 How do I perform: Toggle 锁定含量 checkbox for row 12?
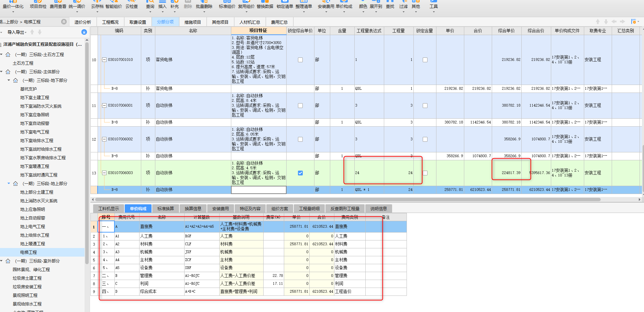coord(425,139)
